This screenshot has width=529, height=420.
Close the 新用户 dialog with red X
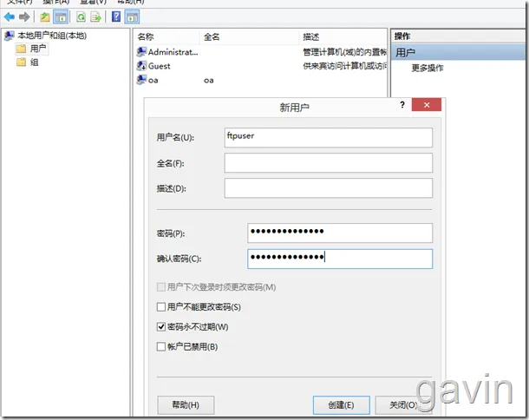pyautogui.click(x=427, y=105)
